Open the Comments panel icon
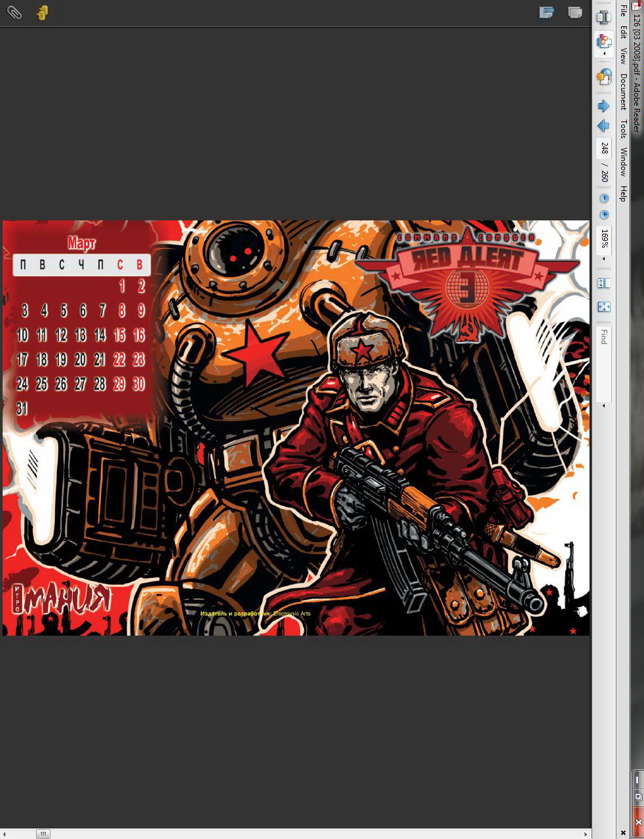Screen dimensions: 644x839 tap(42, 12)
